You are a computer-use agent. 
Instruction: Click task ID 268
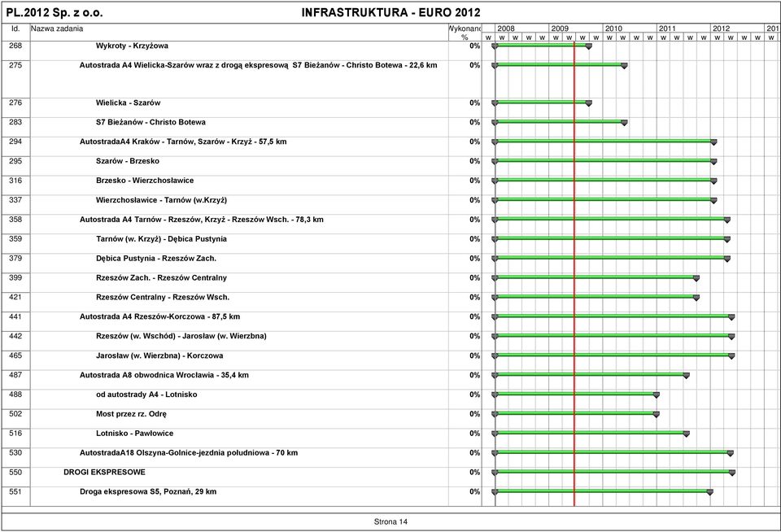(15, 46)
